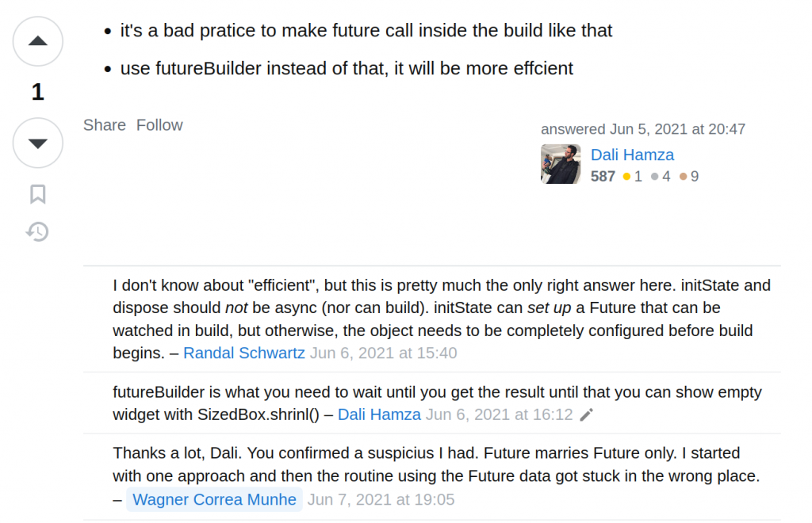Upvote the answer by Dali Hamza
Image resolution: width=812 pixels, height=523 pixels.
[37, 41]
